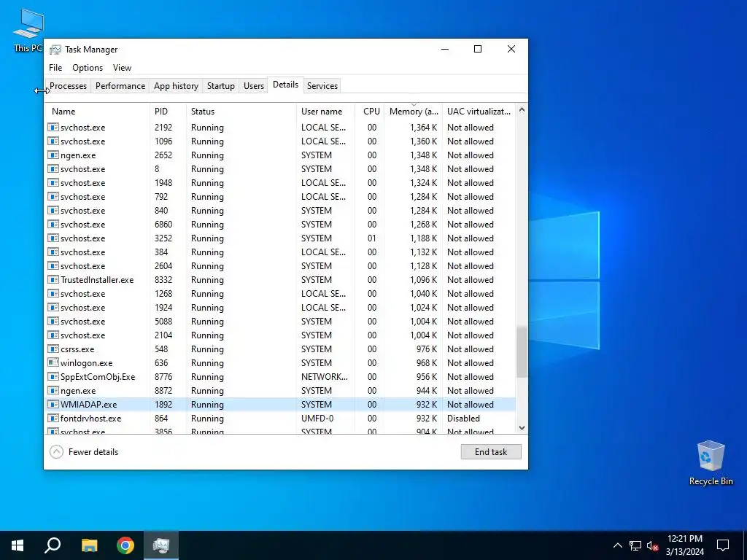This screenshot has height=560, width=747.
Task: Click the winlogon.exe process icon
Action: coord(53,363)
